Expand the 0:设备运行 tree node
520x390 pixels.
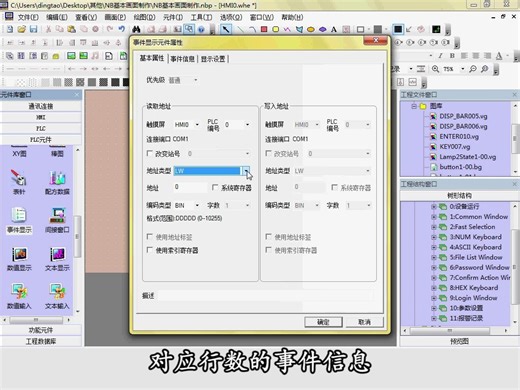tap(434, 207)
